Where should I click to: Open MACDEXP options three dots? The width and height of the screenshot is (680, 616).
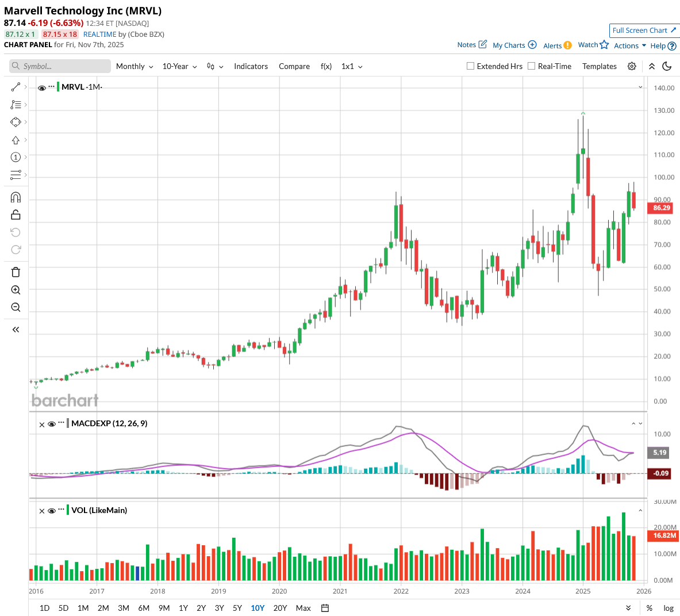coord(61,423)
